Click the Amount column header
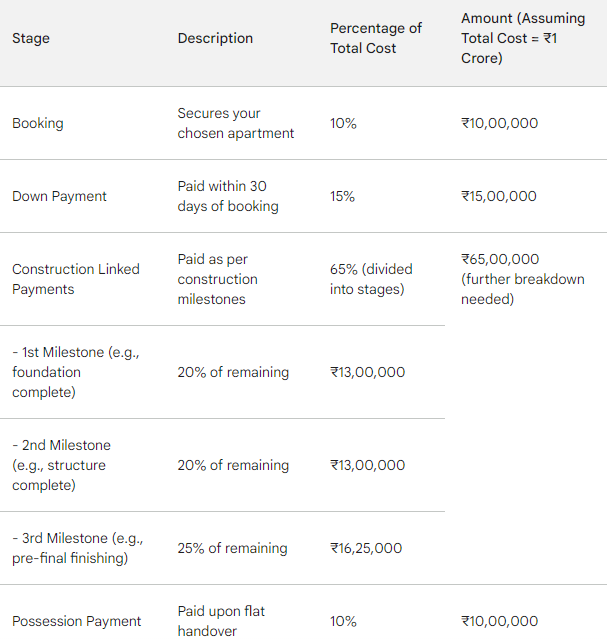The width and height of the screenshot is (607, 640). coord(523,38)
